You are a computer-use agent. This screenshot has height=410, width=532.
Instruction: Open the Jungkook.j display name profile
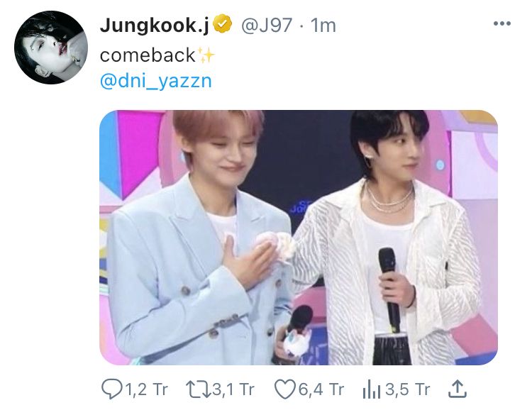tap(155, 26)
